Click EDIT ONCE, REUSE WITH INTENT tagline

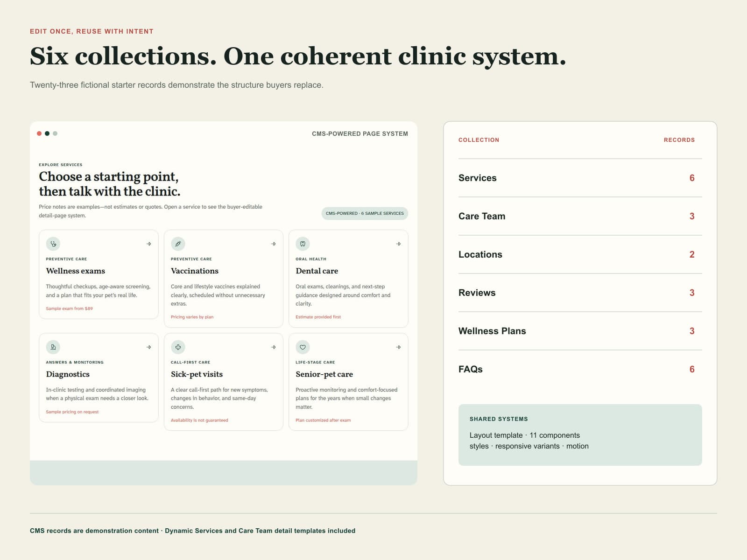coord(92,31)
